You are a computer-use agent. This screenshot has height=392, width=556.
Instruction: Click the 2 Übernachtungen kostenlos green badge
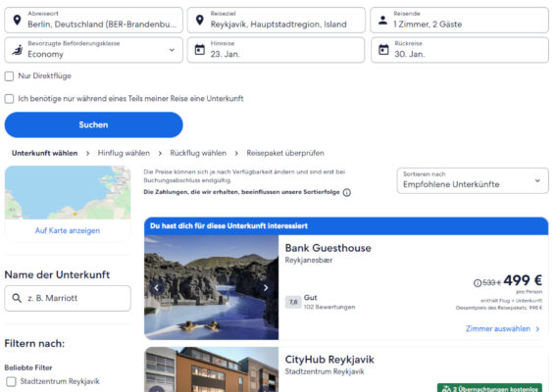[x=489, y=388]
